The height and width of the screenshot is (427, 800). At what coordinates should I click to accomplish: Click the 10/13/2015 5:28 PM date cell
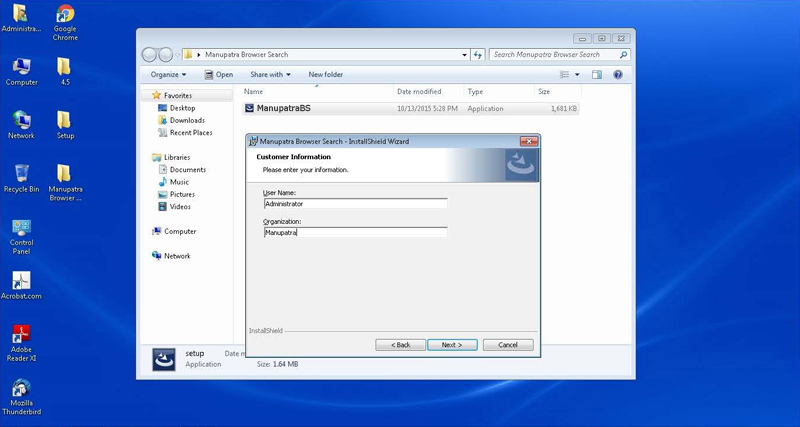428,109
